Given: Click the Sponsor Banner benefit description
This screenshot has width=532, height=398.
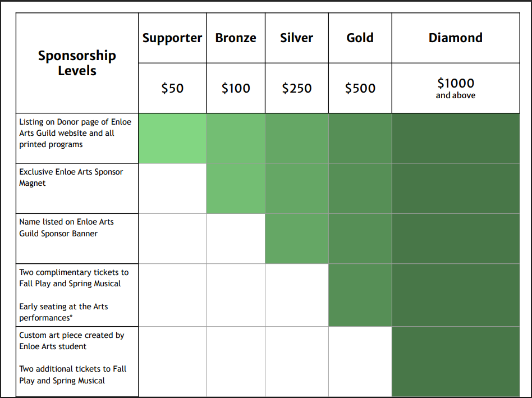Looking at the screenshot, I should tap(66, 227).
